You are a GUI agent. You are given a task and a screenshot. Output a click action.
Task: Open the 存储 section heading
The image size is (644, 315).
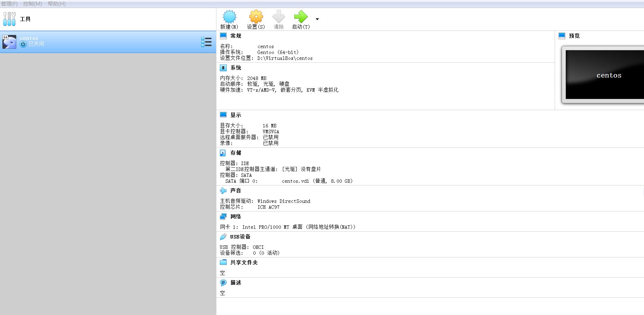pyautogui.click(x=236, y=153)
